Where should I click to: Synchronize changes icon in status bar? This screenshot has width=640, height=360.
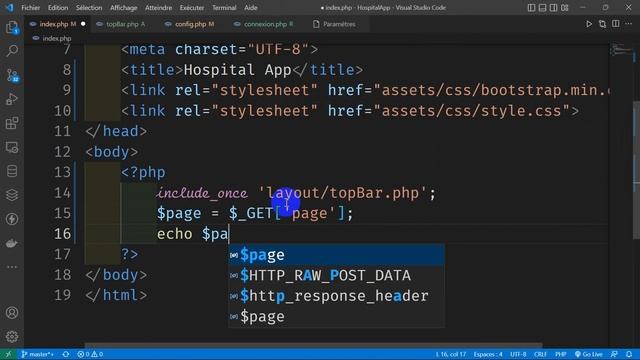pos(66,354)
